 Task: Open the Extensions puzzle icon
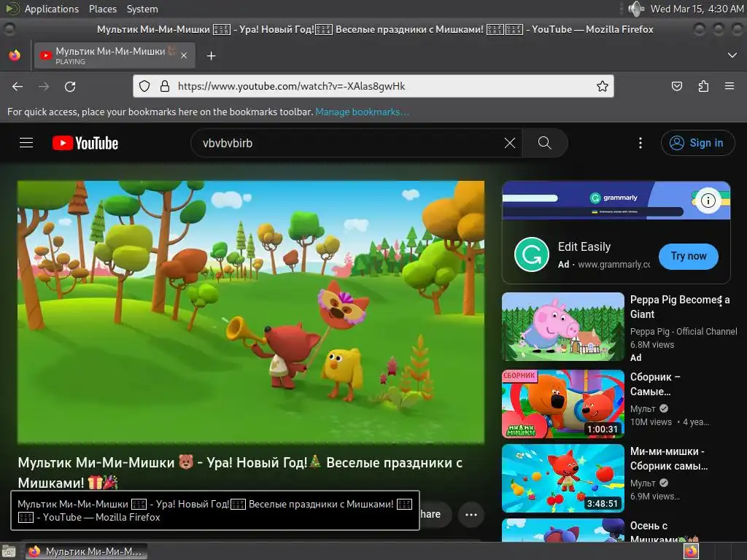[x=703, y=86]
